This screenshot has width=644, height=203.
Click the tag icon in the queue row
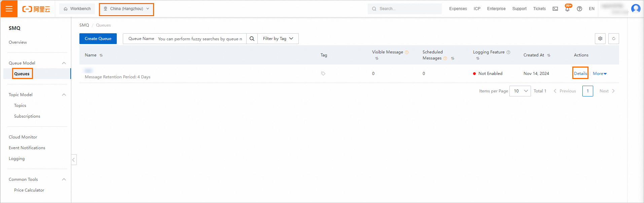pos(323,74)
